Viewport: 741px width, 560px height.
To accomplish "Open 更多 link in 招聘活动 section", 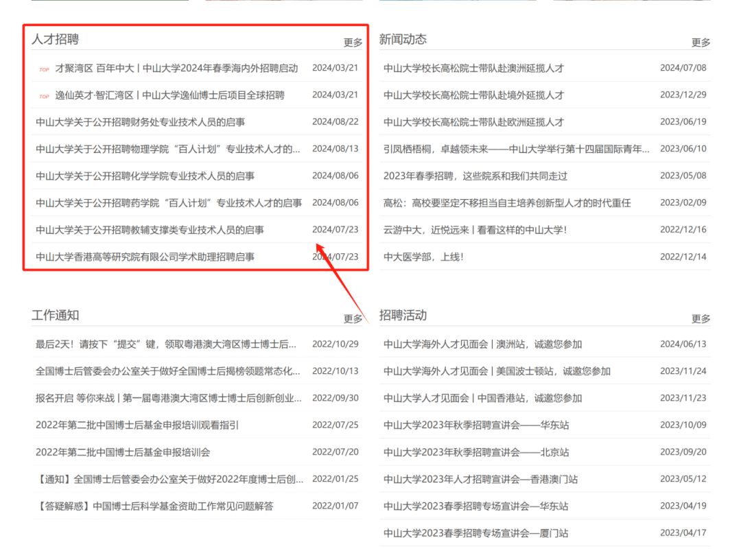I will [x=701, y=319].
